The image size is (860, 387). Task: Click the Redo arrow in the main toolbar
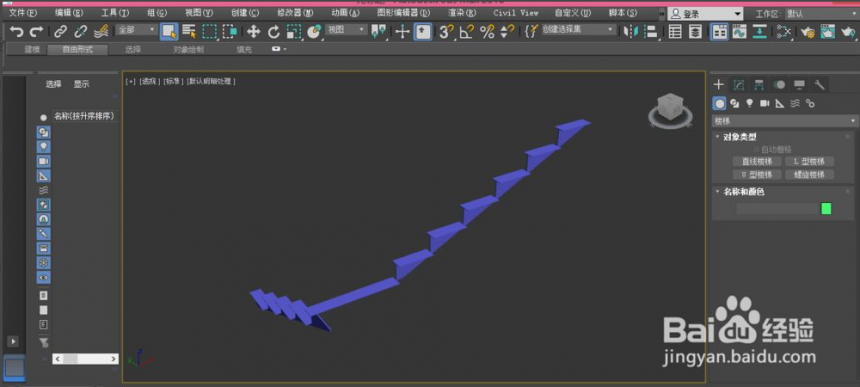tap(36, 32)
